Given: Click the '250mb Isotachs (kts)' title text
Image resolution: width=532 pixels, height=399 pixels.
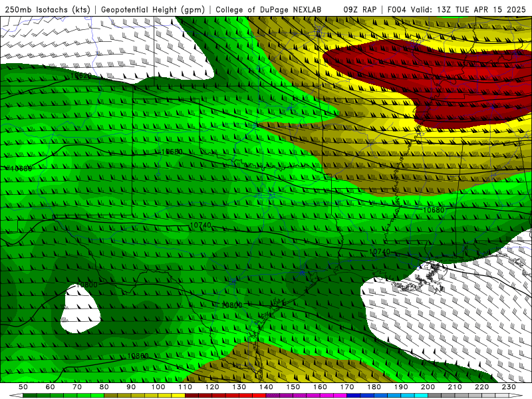Looking at the screenshot, I should point(47,9).
